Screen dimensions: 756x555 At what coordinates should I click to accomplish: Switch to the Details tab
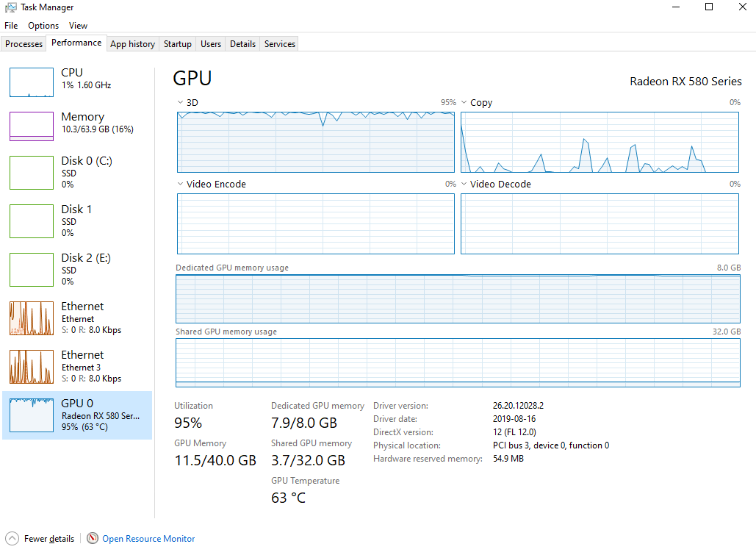[x=242, y=44]
